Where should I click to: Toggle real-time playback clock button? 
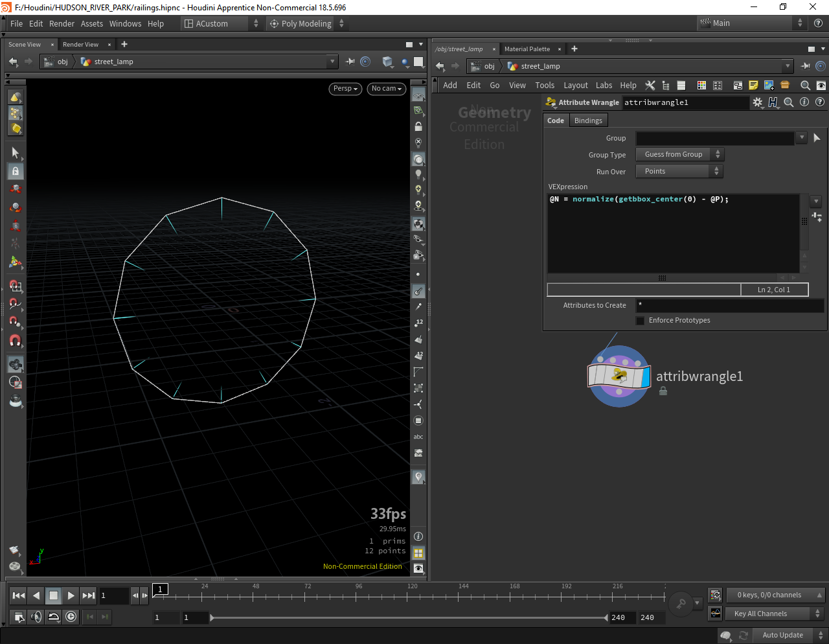point(71,617)
